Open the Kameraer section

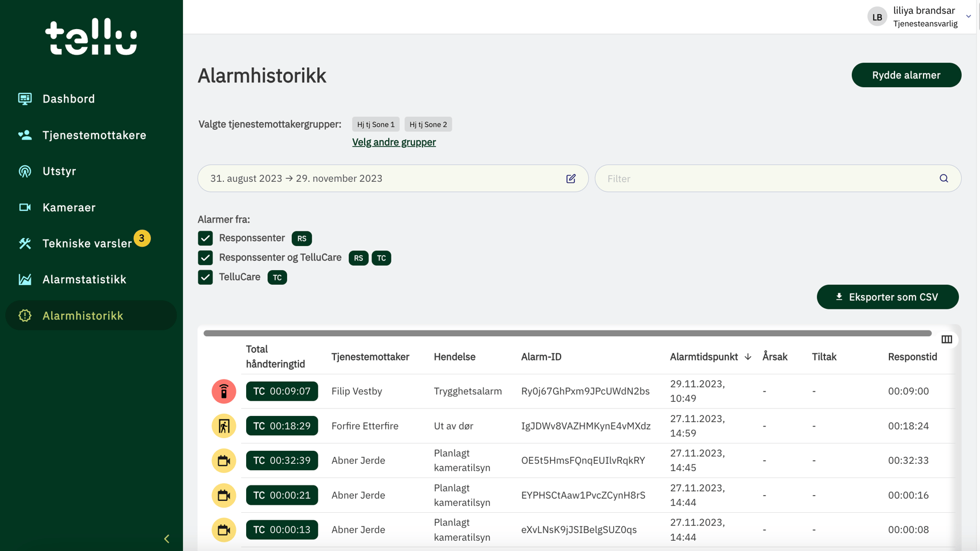point(68,207)
